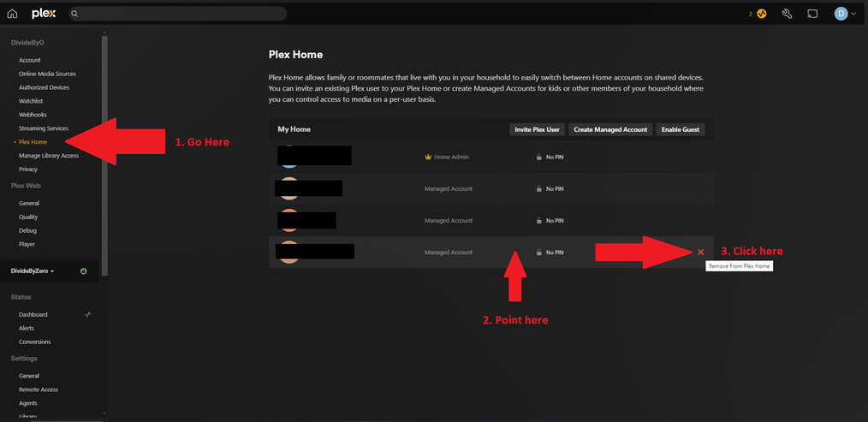Click Create Managed Account button
The height and width of the screenshot is (422, 868).
click(610, 129)
